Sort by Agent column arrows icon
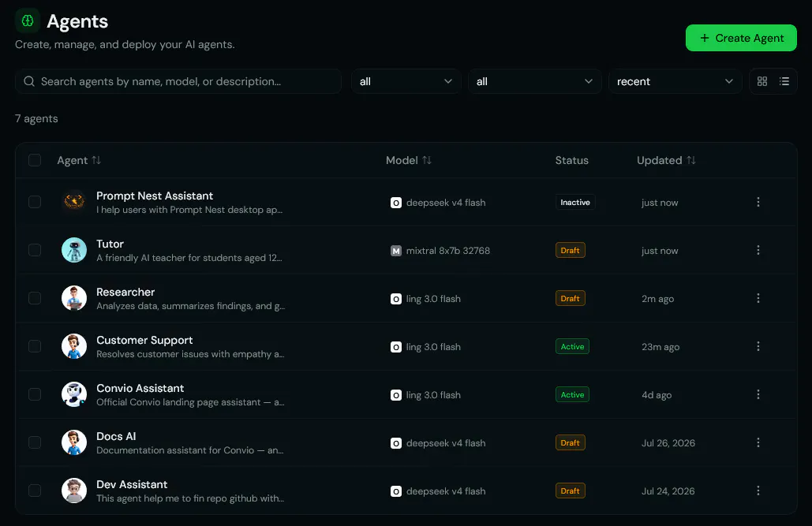Viewport: 812px width, 526px height. point(96,160)
